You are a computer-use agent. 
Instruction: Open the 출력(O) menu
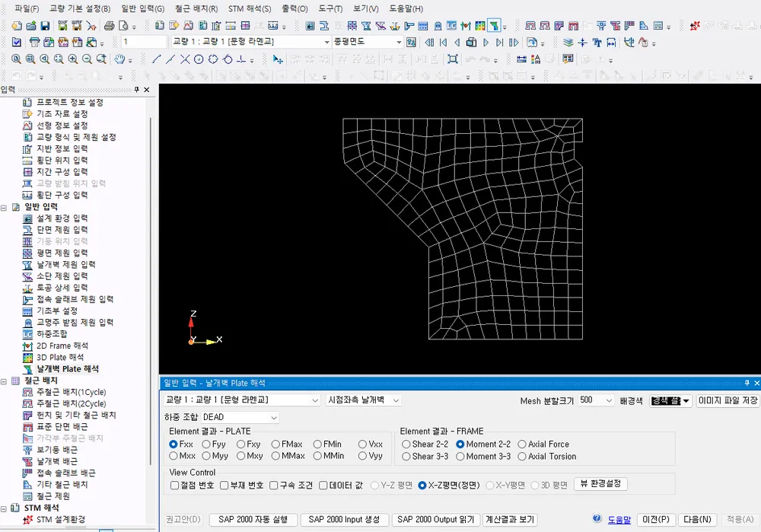[295, 8]
